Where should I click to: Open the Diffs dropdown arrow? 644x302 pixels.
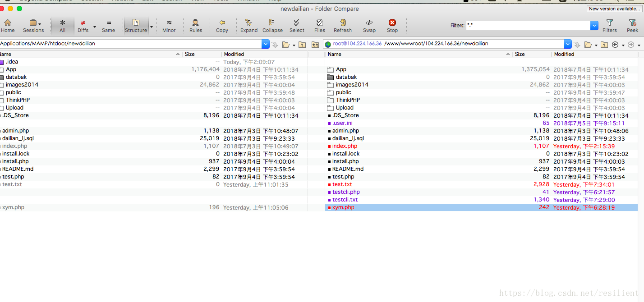[x=94, y=26]
